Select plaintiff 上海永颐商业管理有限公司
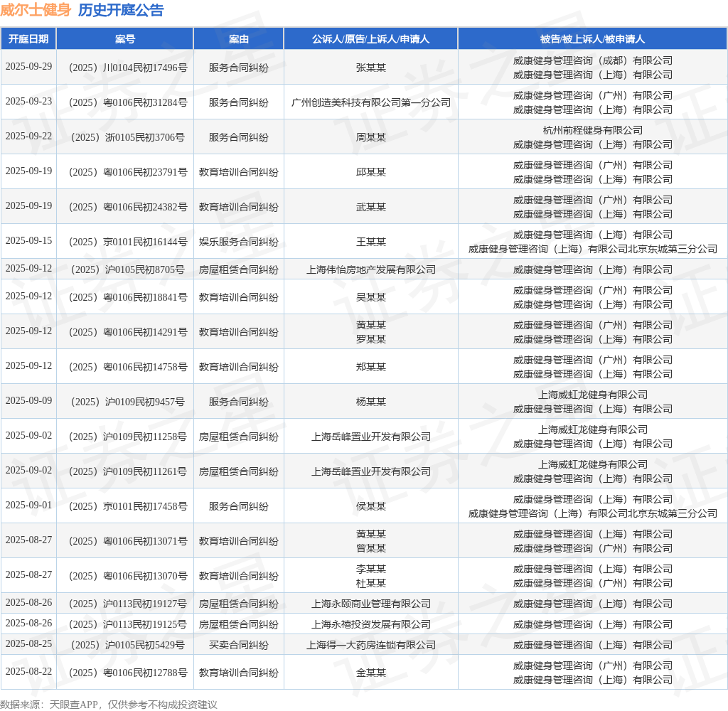The image size is (728, 711). tap(371, 604)
